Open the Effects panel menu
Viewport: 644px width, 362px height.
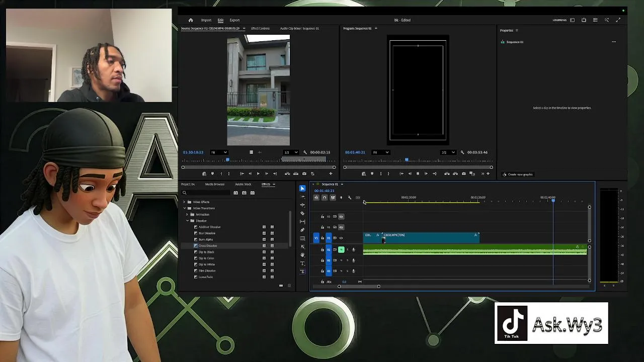tap(274, 185)
